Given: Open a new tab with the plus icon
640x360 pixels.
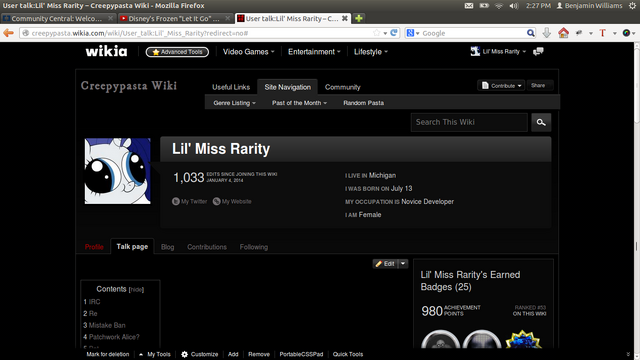Looking at the screenshot, I should [x=359, y=18].
